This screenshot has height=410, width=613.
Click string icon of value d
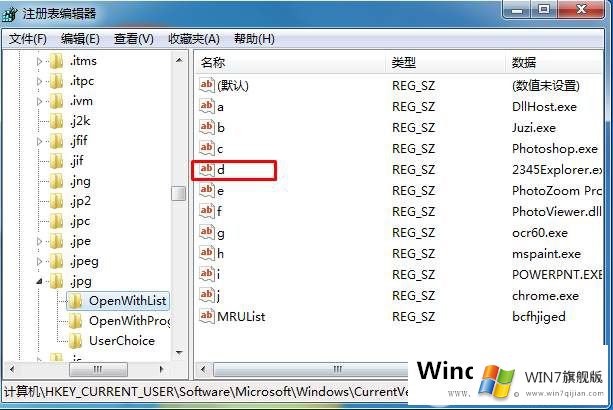coord(206,170)
